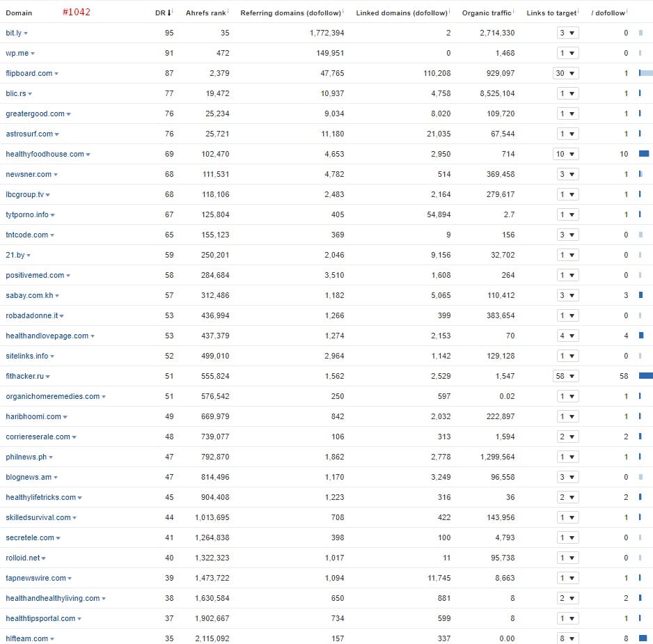This screenshot has width=653, height=644.
Task: Sort by Referring domains (dofollow) header
Action: pyautogui.click(x=290, y=13)
